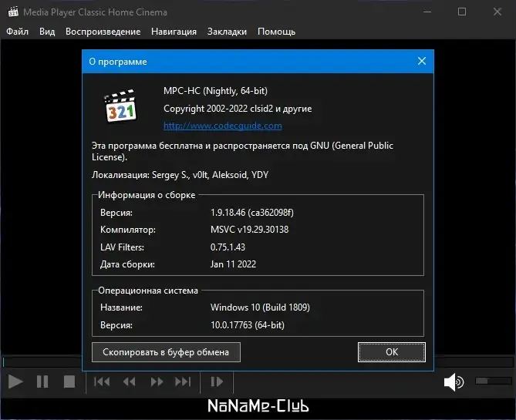Viewport: 516px width, 420px height.
Task: Click OS version 10.0.17763 (64-bit)
Action: tap(248, 325)
